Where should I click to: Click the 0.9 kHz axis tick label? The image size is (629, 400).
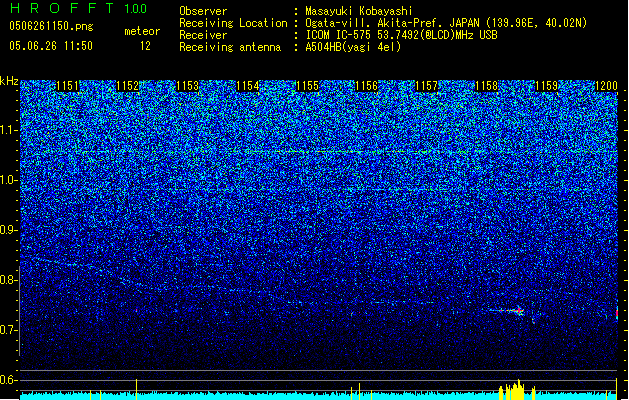point(9,230)
